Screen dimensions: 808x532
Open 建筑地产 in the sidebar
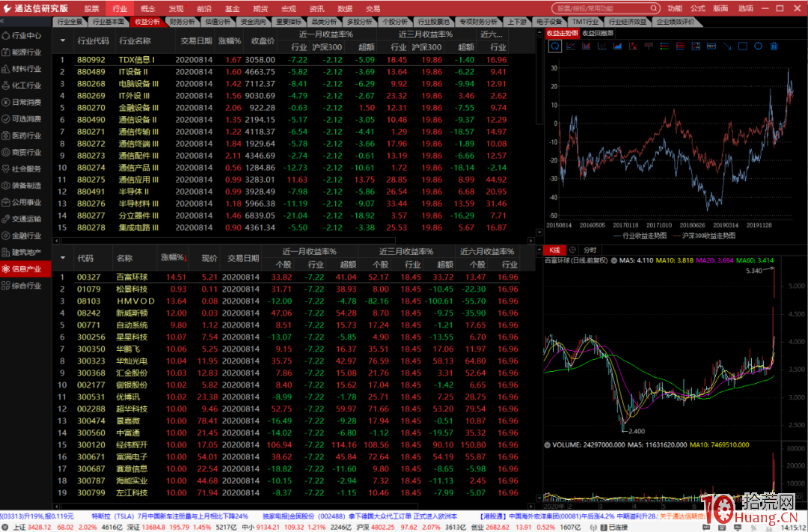click(x=26, y=252)
